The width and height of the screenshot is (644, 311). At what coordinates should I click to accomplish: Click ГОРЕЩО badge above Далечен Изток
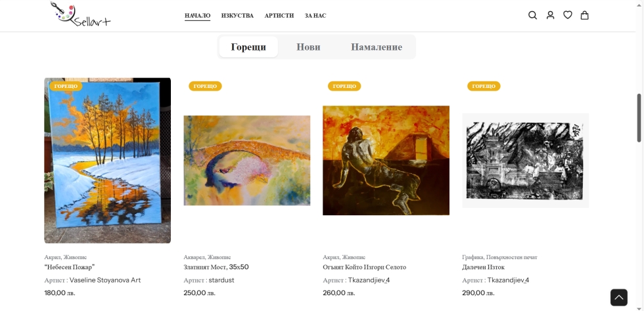tap(484, 86)
